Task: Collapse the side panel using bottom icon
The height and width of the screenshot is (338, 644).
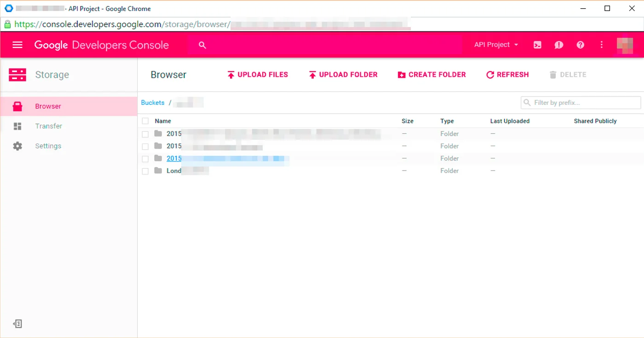Action: (17, 324)
